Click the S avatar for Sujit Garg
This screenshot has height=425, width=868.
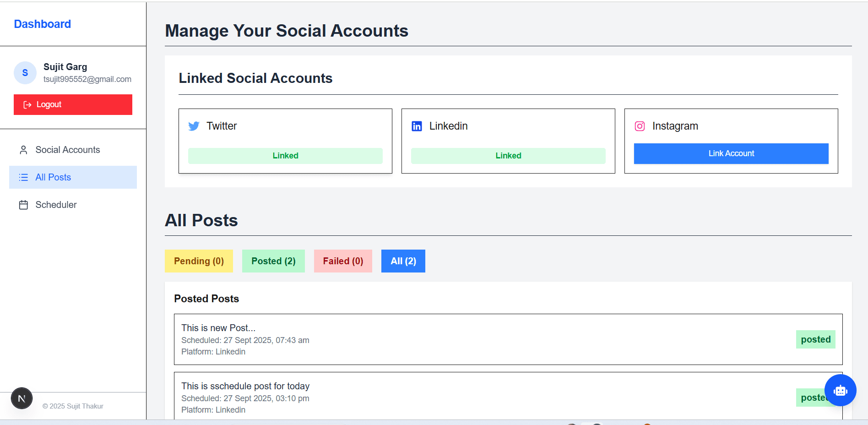[x=25, y=73]
